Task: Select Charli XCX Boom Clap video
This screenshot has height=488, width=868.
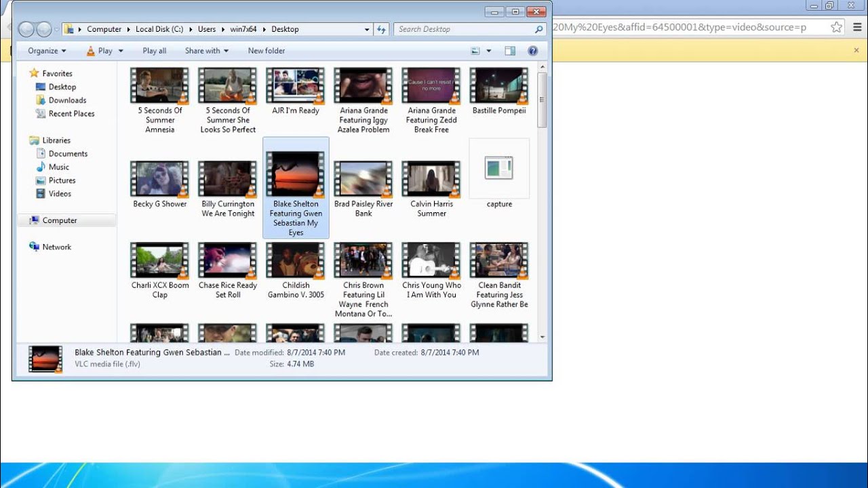Action: tap(160, 270)
